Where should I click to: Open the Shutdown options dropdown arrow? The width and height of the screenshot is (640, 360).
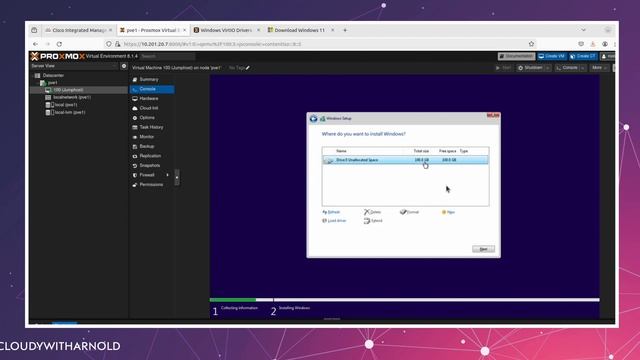click(548, 68)
